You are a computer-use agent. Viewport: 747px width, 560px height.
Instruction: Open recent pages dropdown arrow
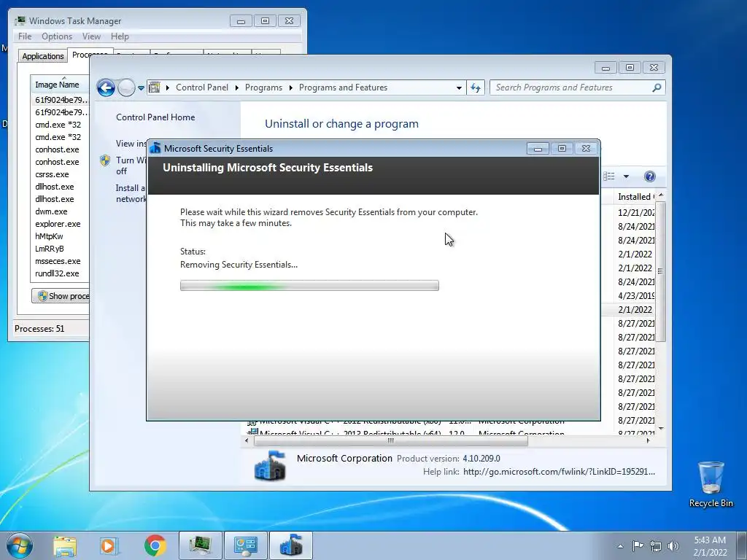[x=141, y=88]
